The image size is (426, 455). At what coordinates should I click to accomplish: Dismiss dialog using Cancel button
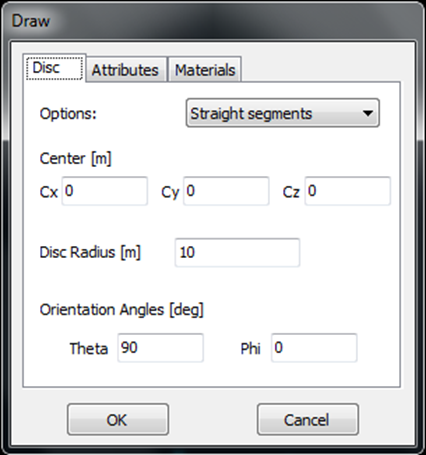click(308, 419)
